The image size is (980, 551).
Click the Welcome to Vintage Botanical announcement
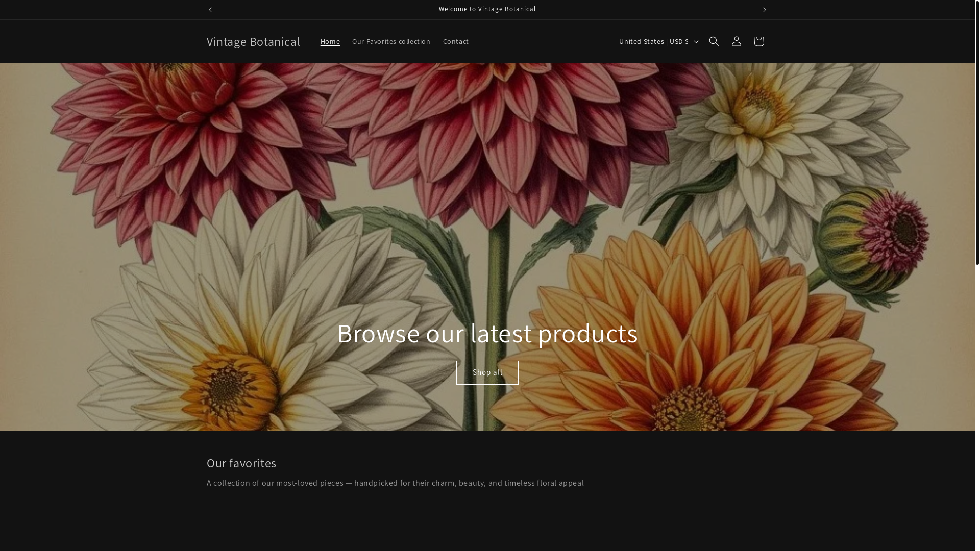pyautogui.click(x=487, y=9)
